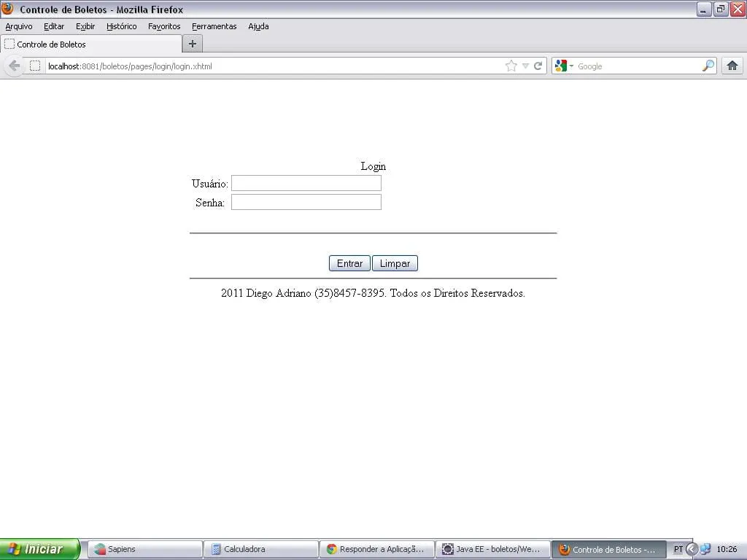747x560 pixels.
Task: Open the Arquivo menu
Action: point(19,26)
